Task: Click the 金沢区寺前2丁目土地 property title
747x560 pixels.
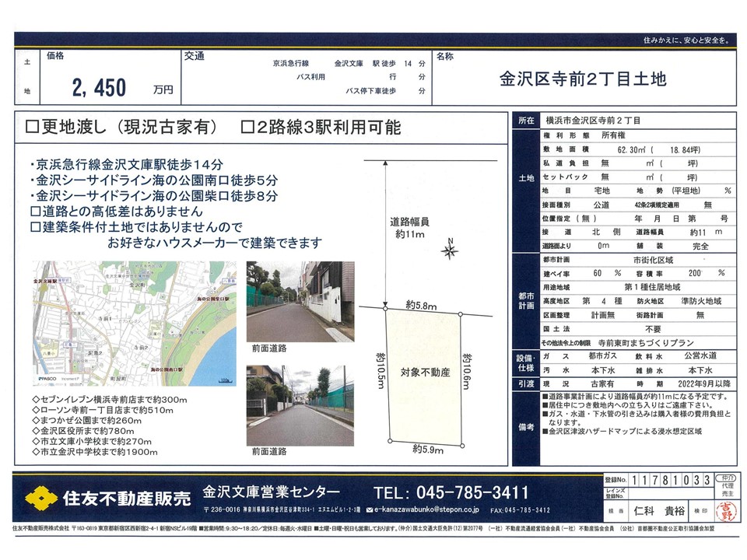Action: pos(582,79)
